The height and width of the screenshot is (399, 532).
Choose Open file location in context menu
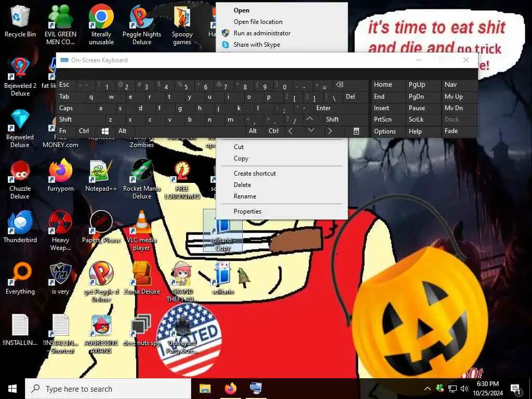[282, 22]
